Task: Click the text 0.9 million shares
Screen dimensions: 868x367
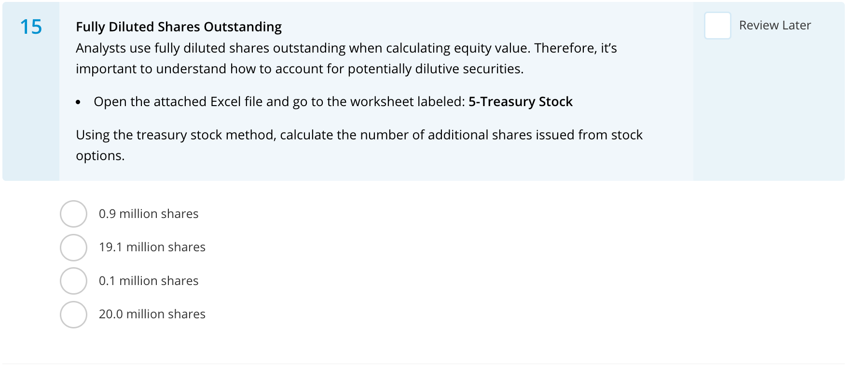Action: 149,214
